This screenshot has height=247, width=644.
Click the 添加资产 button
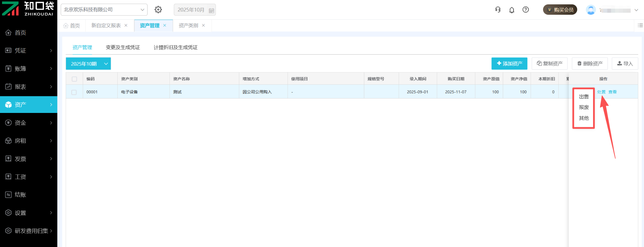[509, 64]
